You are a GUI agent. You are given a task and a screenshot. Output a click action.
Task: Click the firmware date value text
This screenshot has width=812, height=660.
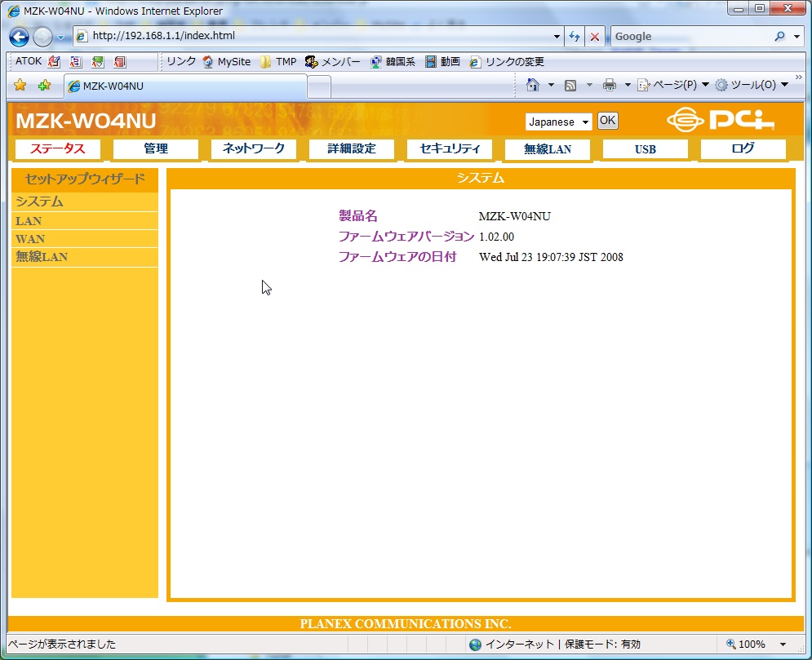coord(551,257)
